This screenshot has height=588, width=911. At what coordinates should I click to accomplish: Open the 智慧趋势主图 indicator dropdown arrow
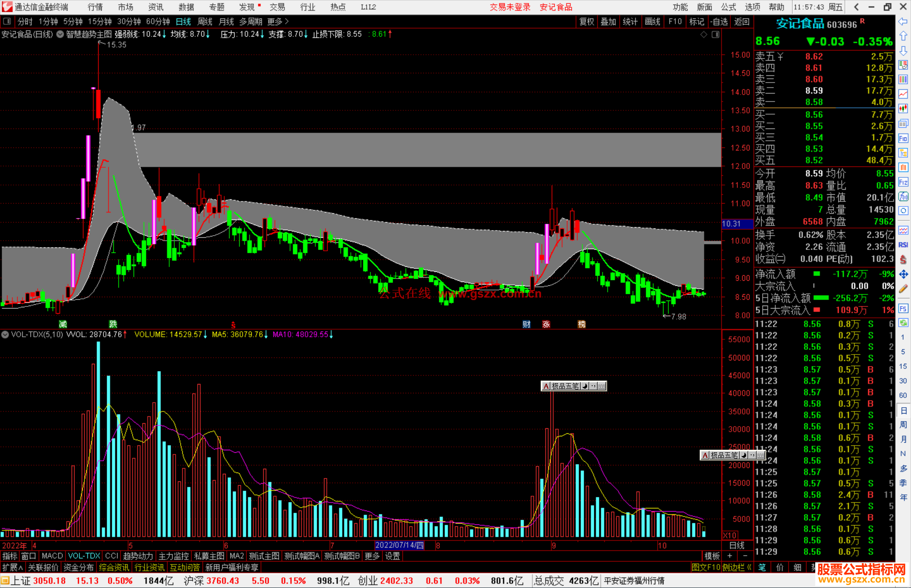pos(60,34)
